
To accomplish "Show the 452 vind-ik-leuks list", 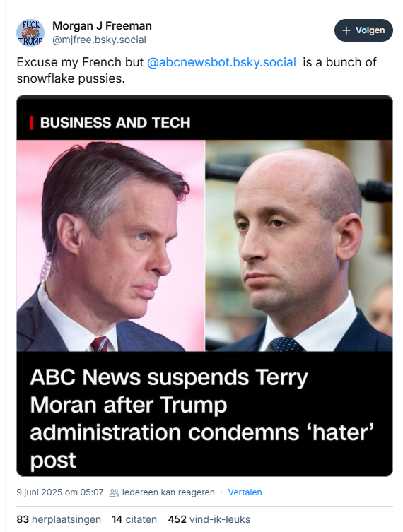I will pyautogui.click(x=209, y=519).
